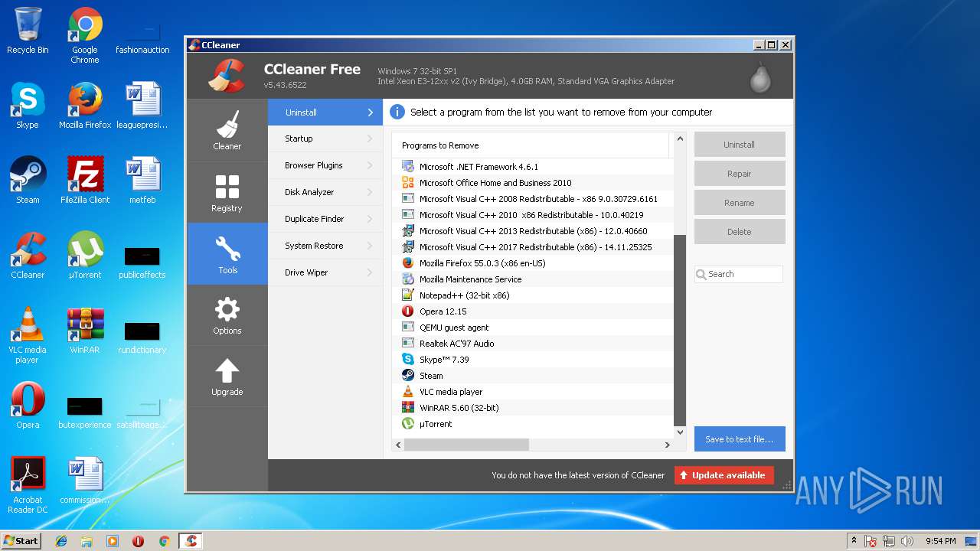The width and height of the screenshot is (980, 551).
Task: Open the Cleaner section in sidebar
Action: tap(227, 129)
